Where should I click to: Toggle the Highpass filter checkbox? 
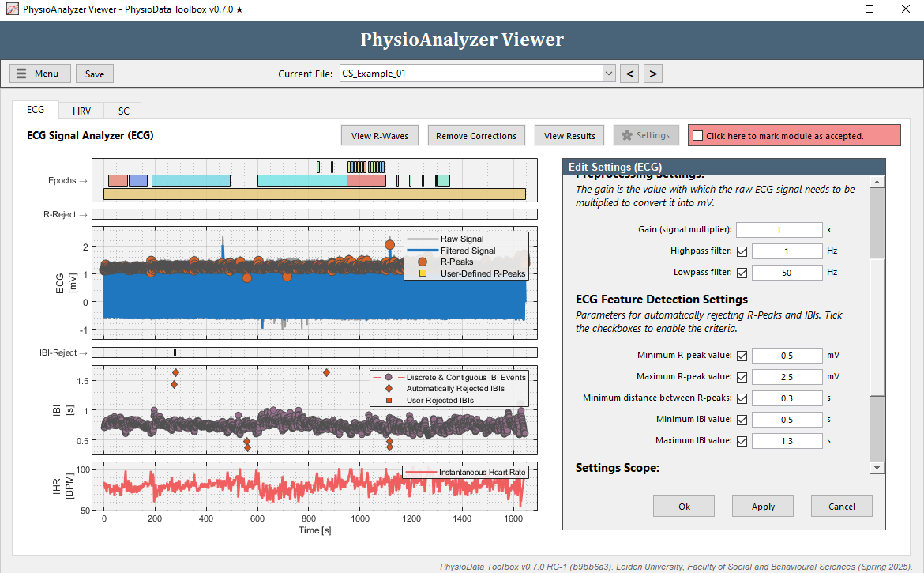tap(742, 251)
